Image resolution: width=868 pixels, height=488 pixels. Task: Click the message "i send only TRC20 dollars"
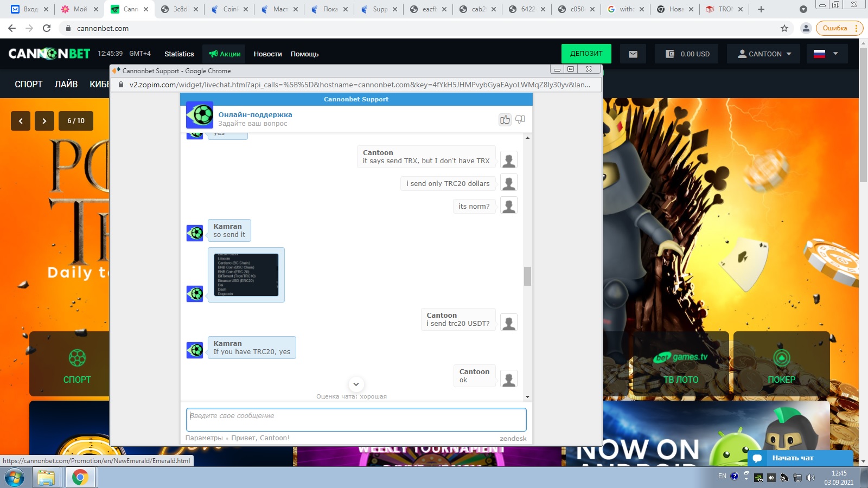tap(448, 183)
